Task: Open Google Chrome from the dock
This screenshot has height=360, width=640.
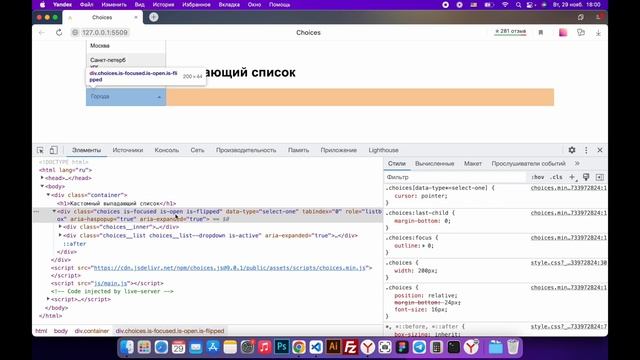Action: point(298,347)
